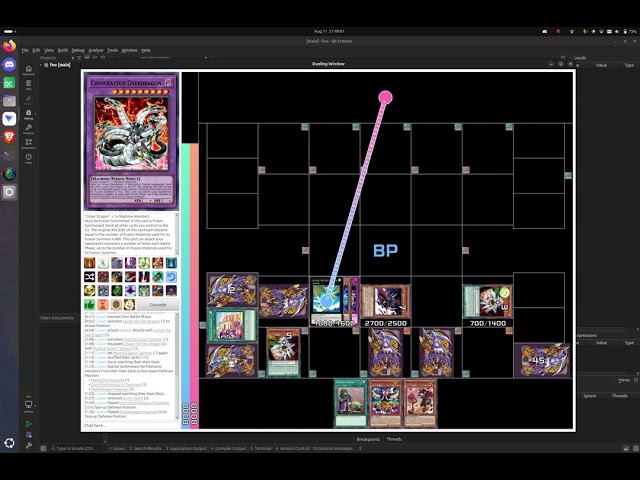Switch to the Threads tab
This screenshot has height=480, width=640.
(x=394, y=439)
